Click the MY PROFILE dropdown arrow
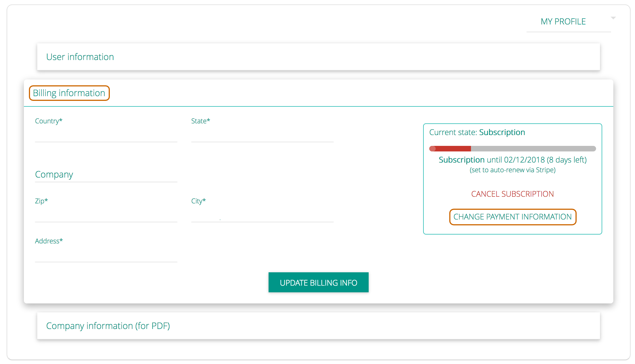The width and height of the screenshot is (635, 364). click(x=613, y=18)
